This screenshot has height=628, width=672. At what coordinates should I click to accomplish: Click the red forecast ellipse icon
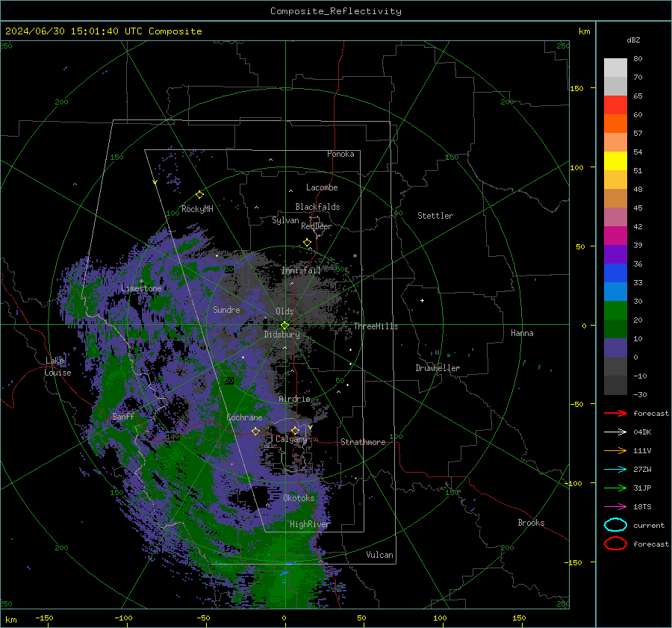(615, 544)
